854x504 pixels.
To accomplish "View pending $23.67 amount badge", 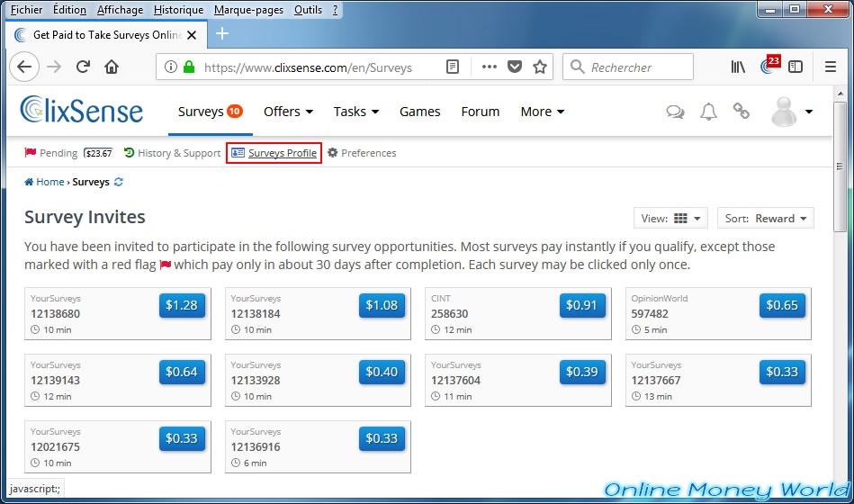I will (99, 153).
